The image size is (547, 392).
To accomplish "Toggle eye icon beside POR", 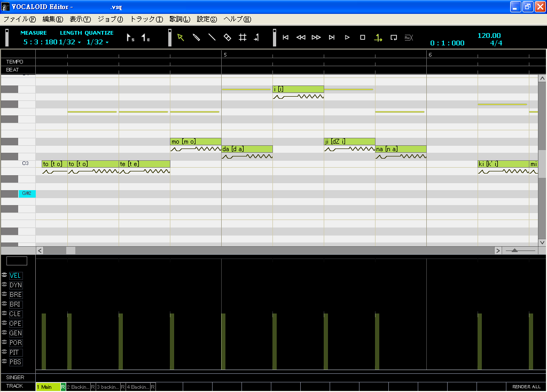I will [4, 342].
